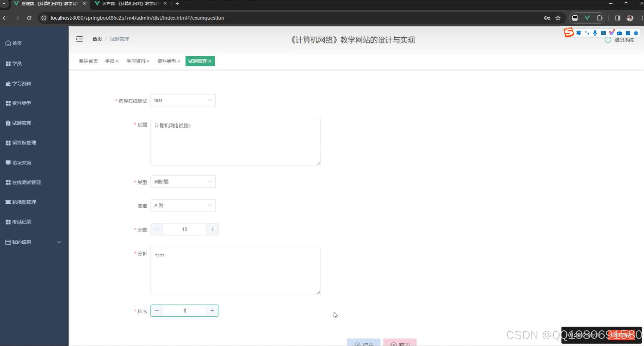Click the 首页 home icon in sidebar

pyautogui.click(x=8, y=43)
